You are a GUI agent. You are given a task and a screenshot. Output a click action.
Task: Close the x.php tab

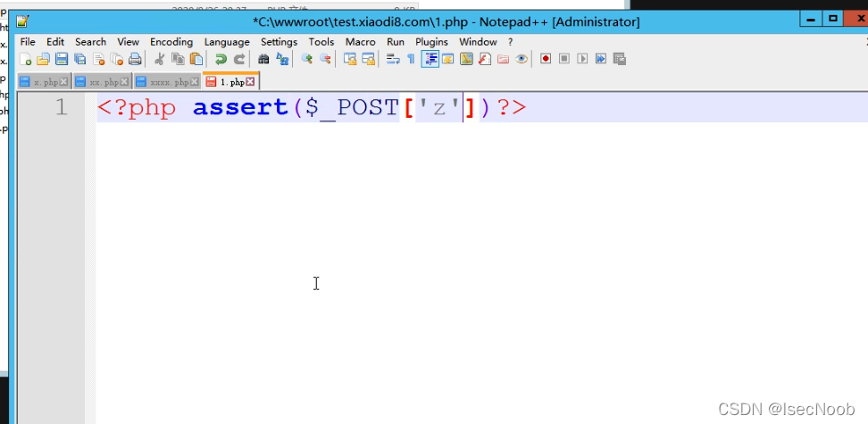pyautogui.click(x=63, y=82)
